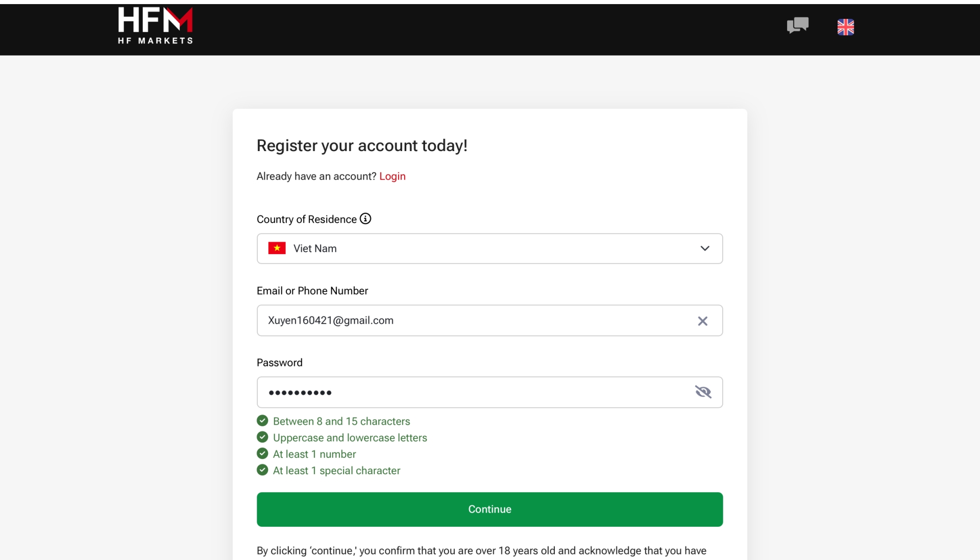980x560 pixels.
Task: Expand country dropdown chevron arrow
Action: tap(704, 249)
